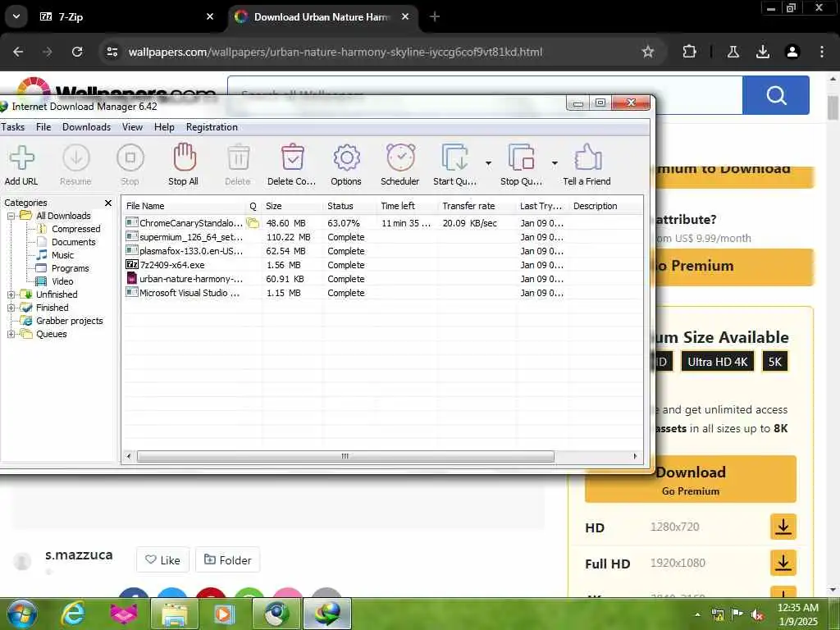Open the browser three-dot menu
Screen dimensions: 840x630
point(822,52)
